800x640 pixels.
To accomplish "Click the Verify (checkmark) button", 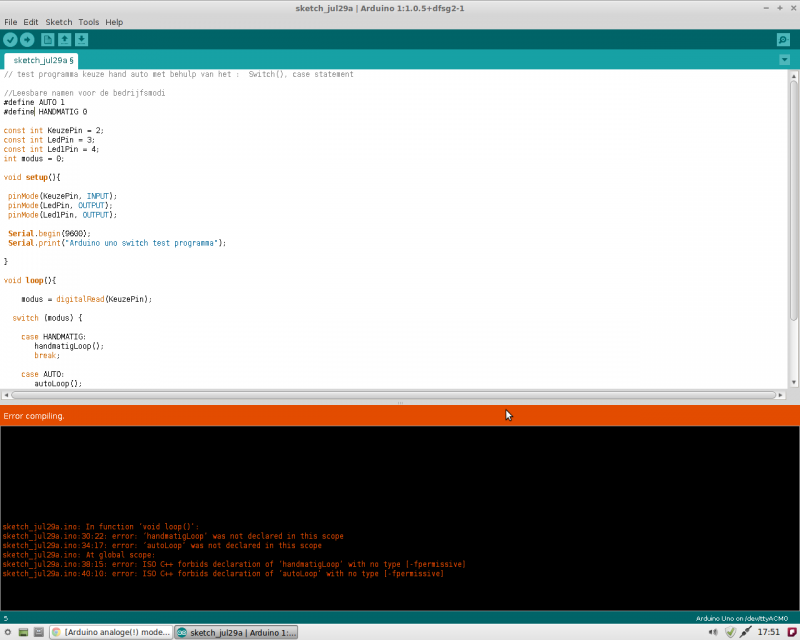I will click(x=10, y=40).
